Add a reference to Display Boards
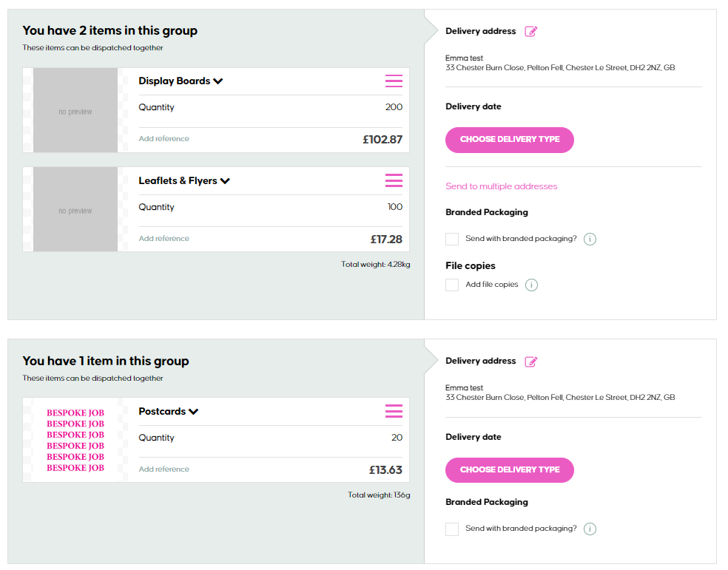728x570 pixels. 164,139
